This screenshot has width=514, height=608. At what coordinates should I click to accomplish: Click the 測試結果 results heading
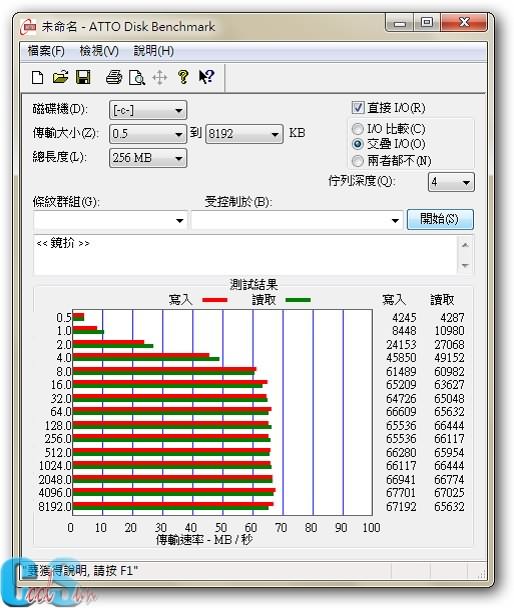tap(254, 285)
